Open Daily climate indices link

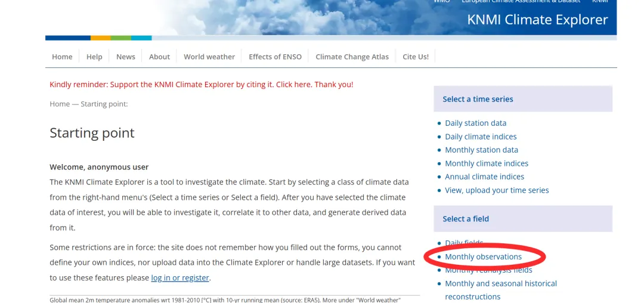(481, 137)
